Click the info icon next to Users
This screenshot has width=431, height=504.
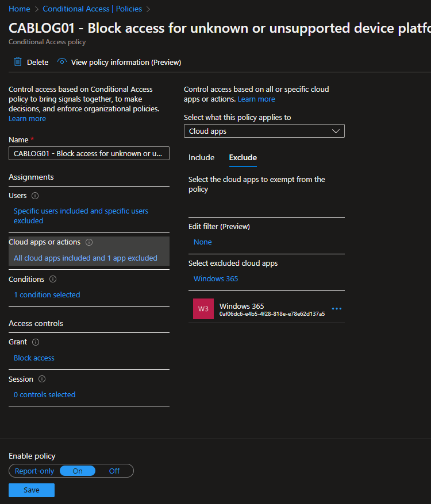pyautogui.click(x=35, y=196)
